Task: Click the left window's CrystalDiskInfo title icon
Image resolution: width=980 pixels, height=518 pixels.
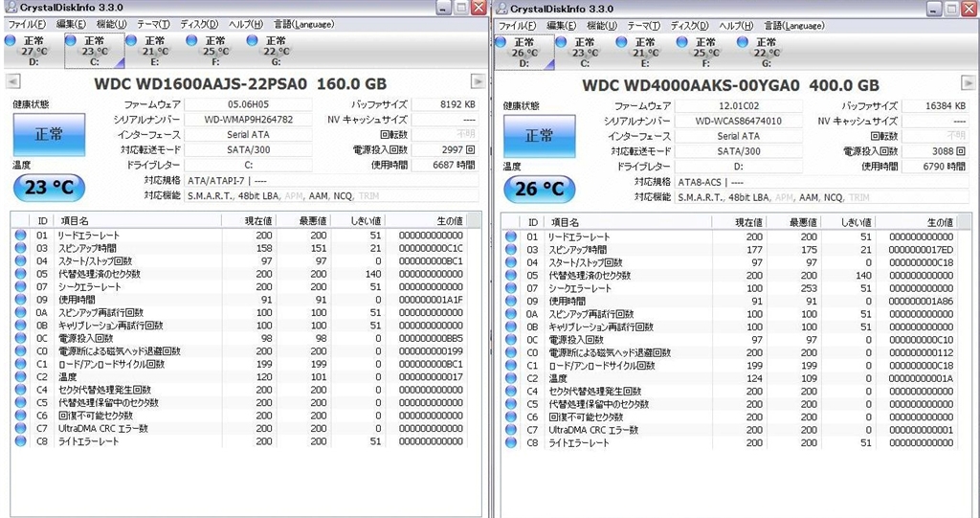Action: point(11,8)
